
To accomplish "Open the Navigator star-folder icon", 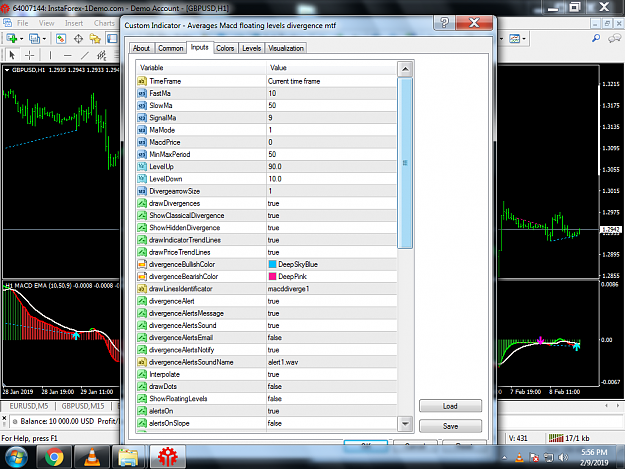I will click(95, 39).
